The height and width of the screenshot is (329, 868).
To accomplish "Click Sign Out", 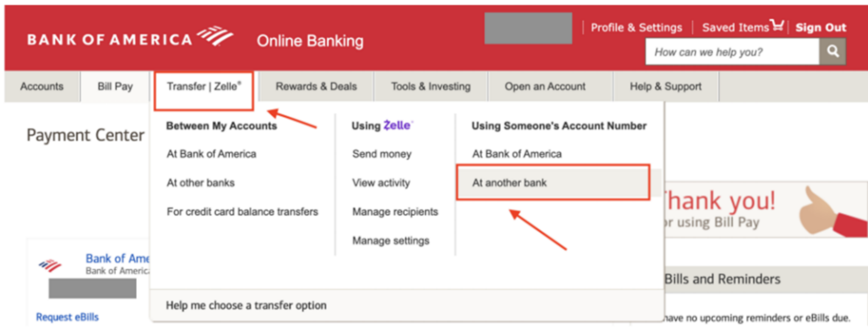I will (821, 27).
